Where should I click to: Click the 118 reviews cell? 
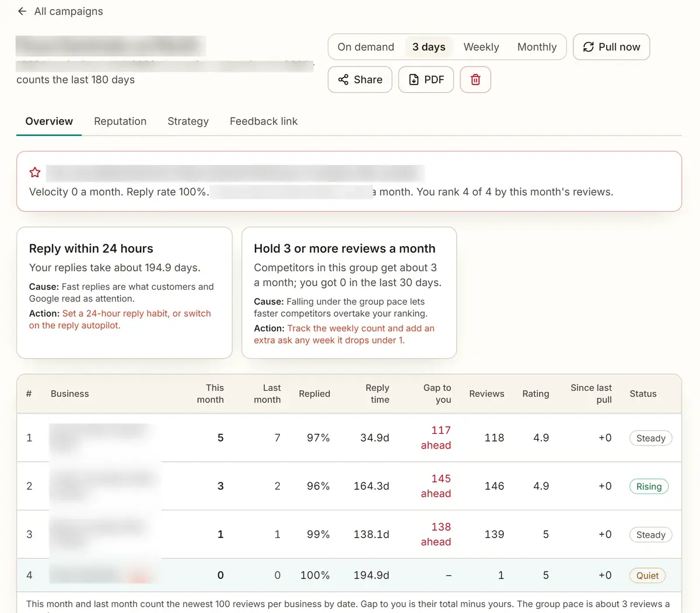pos(494,438)
